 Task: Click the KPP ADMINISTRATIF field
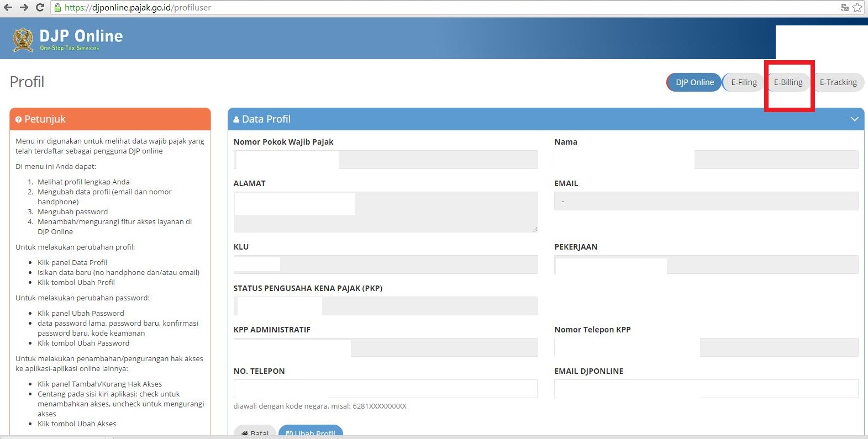click(385, 347)
